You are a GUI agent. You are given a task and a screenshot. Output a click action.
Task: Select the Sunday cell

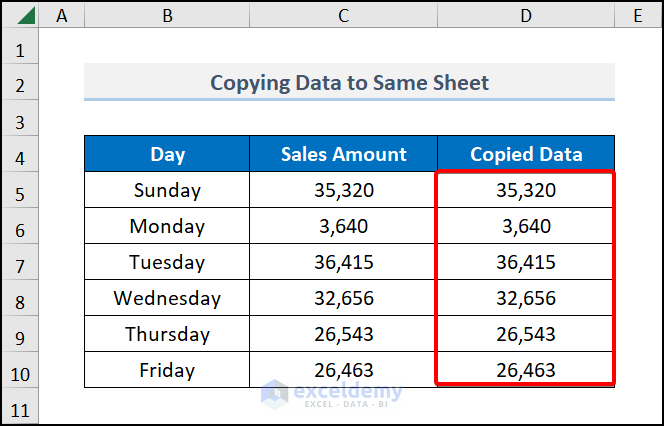coord(167,190)
